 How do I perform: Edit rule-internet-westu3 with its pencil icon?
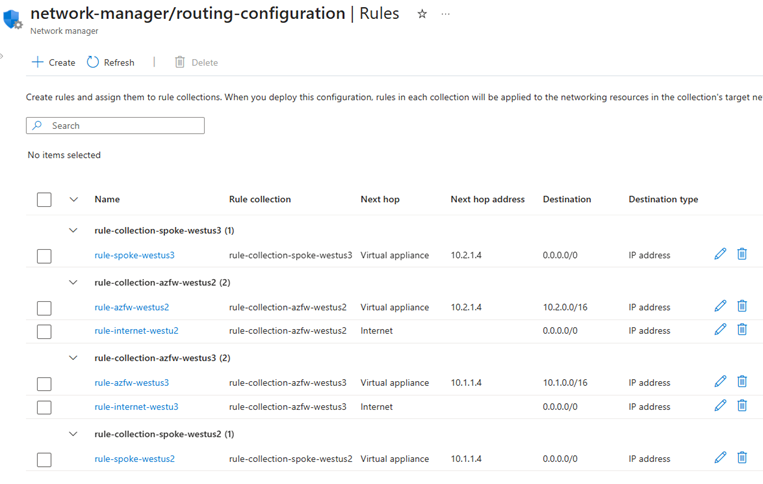click(720, 406)
